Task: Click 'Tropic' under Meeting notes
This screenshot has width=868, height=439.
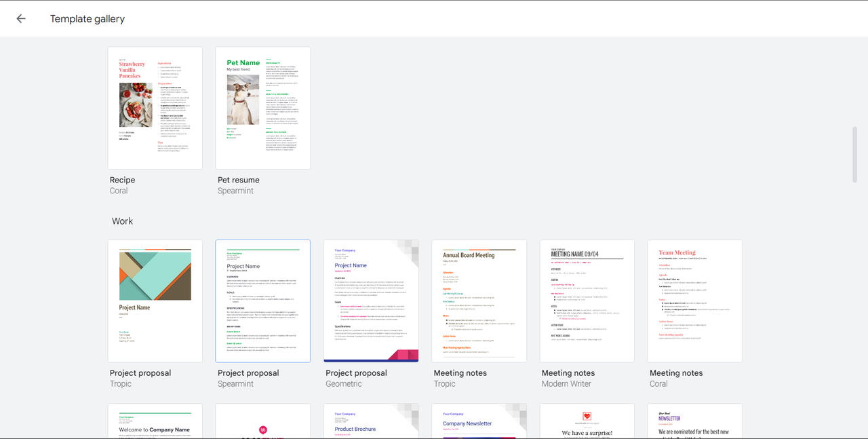Action: [x=445, y=383]
